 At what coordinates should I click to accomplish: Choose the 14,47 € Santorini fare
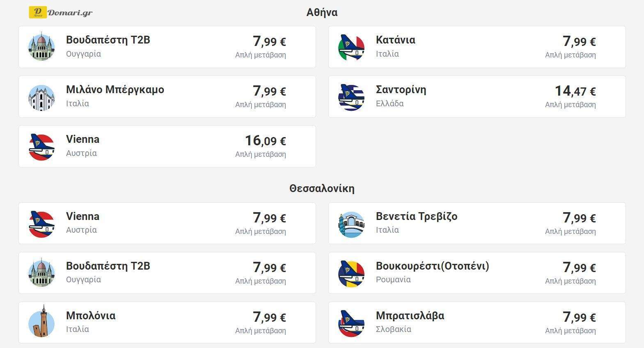click(x=575, y=91)
